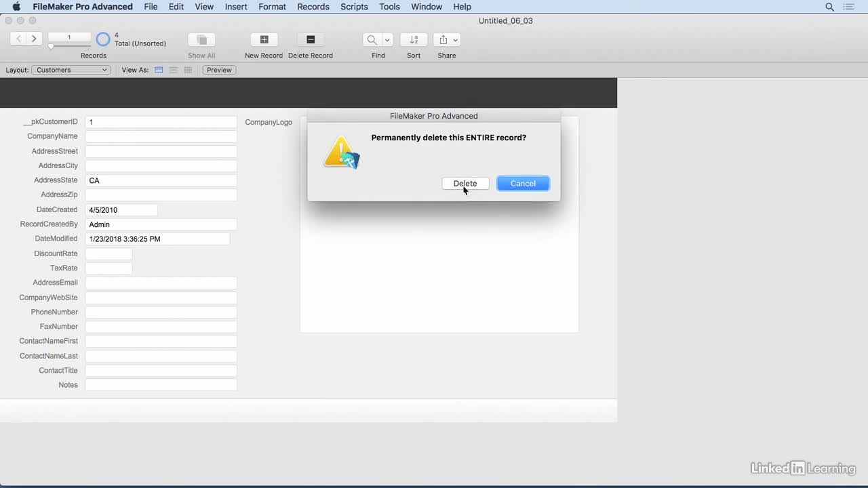Click the 'Total (Unsorted)' status text
Viewport: 868px width, 488px height.
point(140,43)
